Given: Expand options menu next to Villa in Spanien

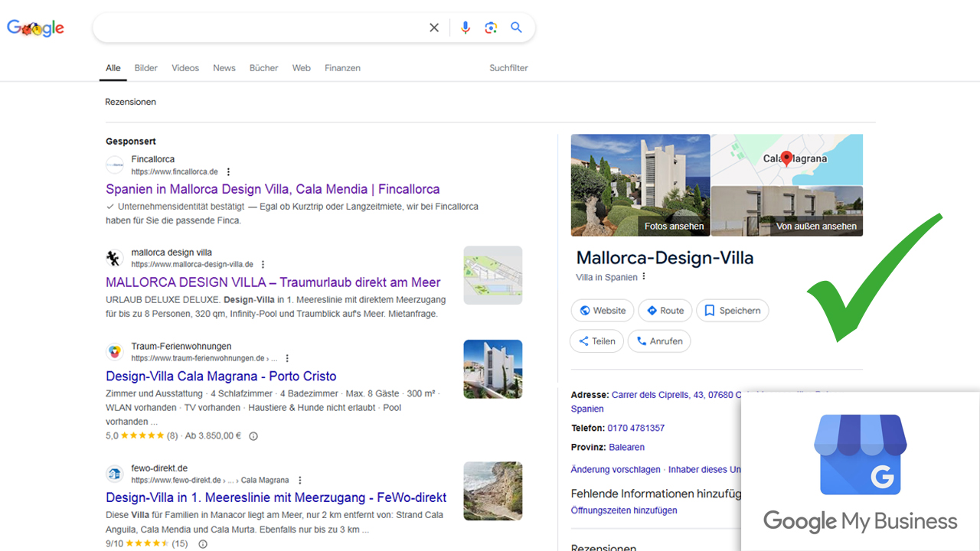Looking at the screenshot, I should (644, 277).
